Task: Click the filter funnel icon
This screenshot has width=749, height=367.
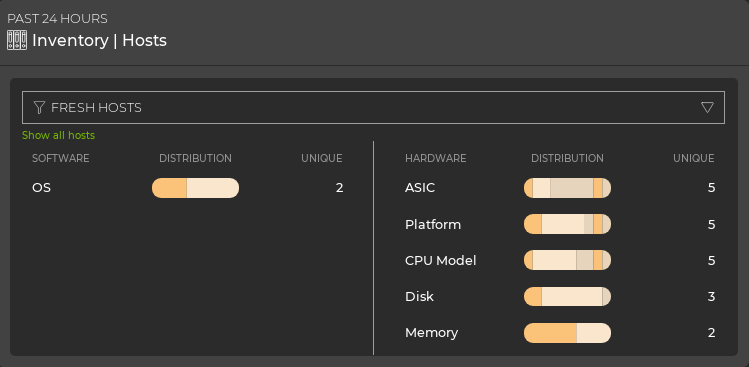Action: pyautogui.click(x=39, y=108)
